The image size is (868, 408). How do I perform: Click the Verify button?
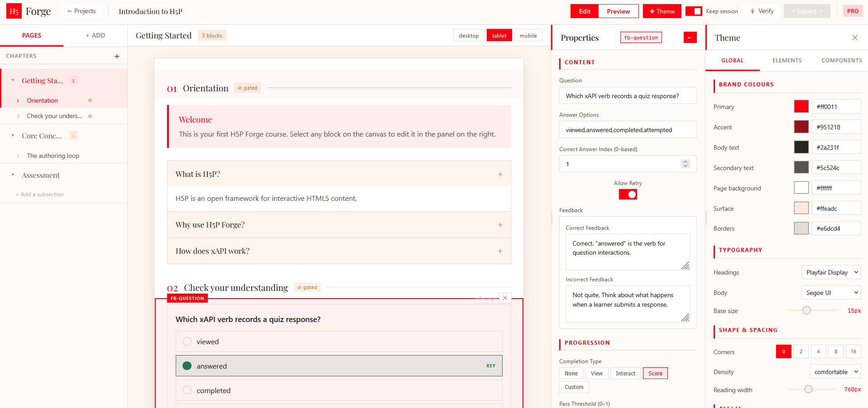[x=762, y=11]
